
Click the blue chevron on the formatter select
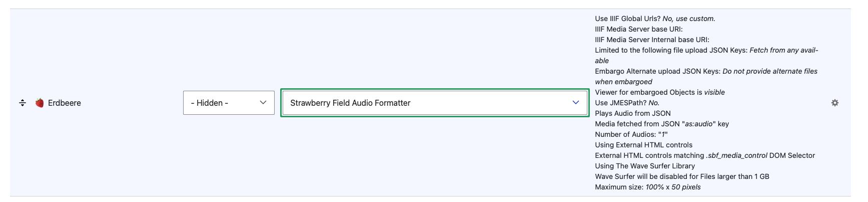point(575,103)
